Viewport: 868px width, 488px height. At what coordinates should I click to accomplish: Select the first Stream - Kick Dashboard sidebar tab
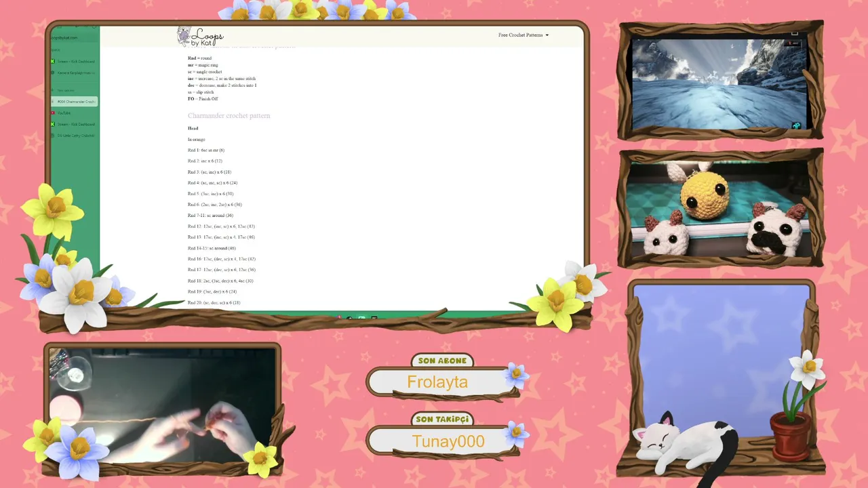click(75, 62)
